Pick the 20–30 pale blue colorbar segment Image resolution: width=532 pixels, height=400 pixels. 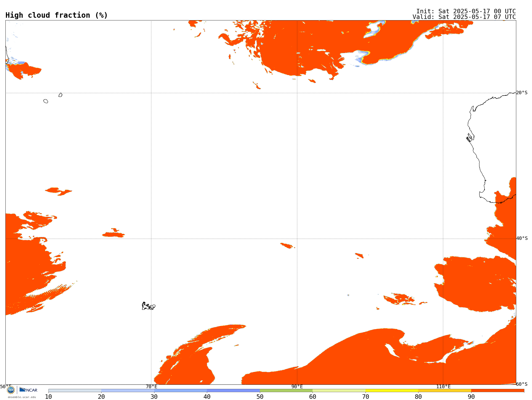point(128,391)
